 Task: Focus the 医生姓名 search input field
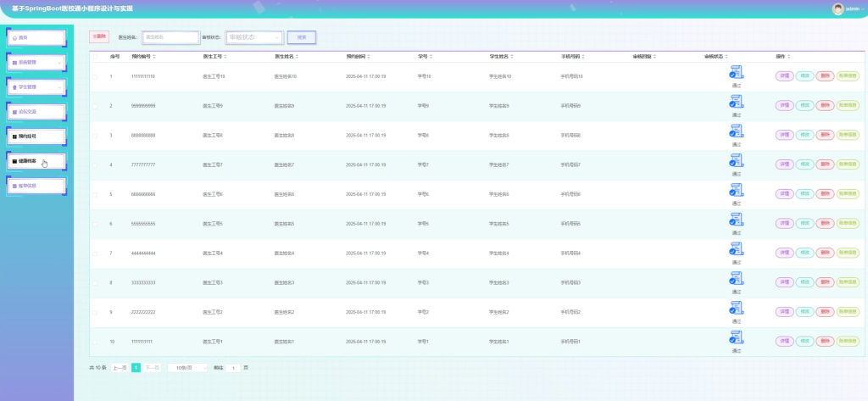pos(171,37)
